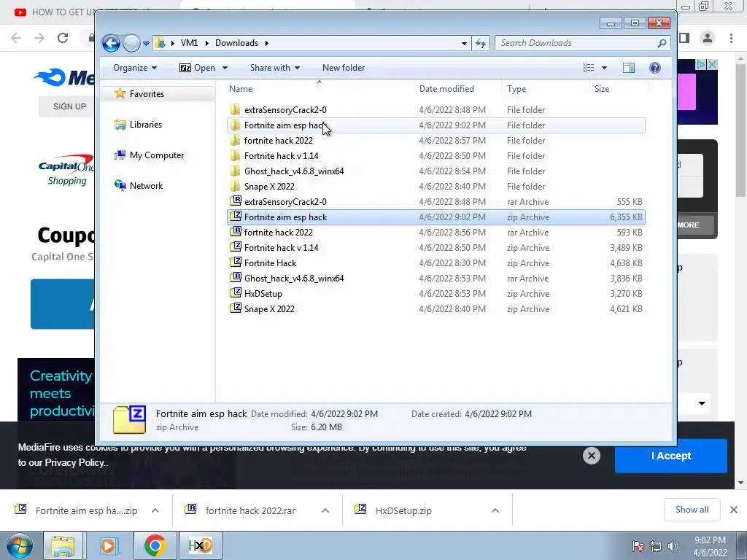Select Libraries in navigation pane
Image resolution: width=747 pixels, height=560 pixels.
point(146,124)
